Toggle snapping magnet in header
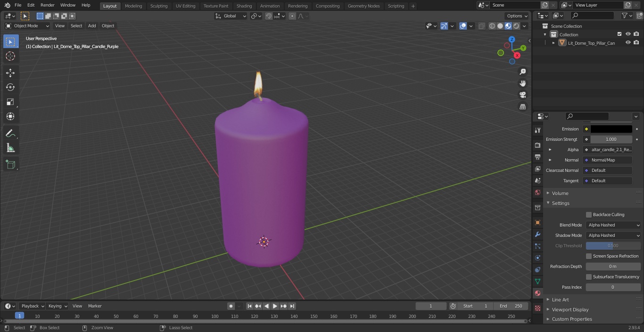The image size is (644, 332). pyautogui.click(x=269, y=16)
